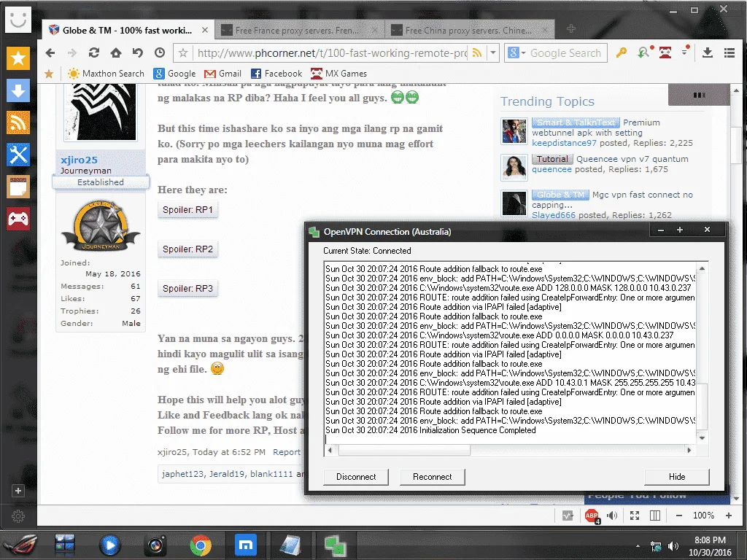This screenshot has width=747, height=560.
Task: Expand Spoiler: RP2
Action: 187,249
